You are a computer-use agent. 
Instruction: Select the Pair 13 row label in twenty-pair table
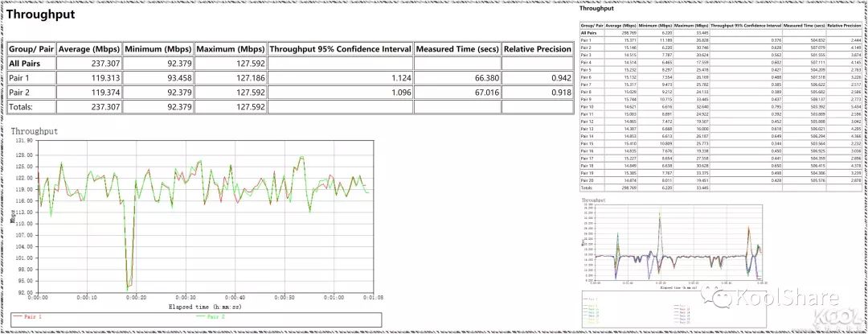click(x=586, y=129)
